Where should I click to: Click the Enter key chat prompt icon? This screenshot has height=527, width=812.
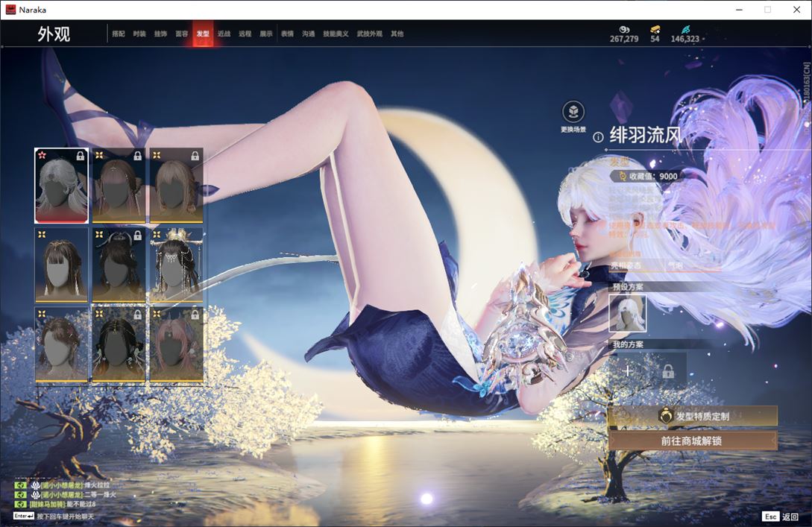point(23,516)
